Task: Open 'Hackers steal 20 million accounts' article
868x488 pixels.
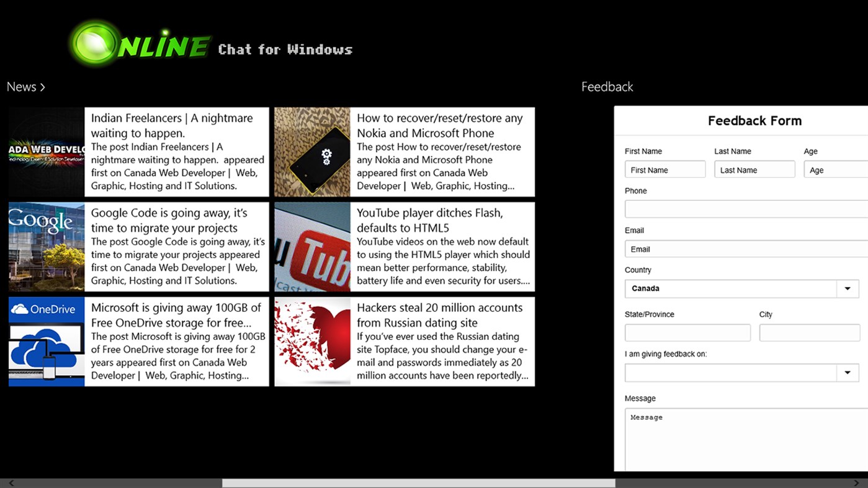Action: point(442,341)
